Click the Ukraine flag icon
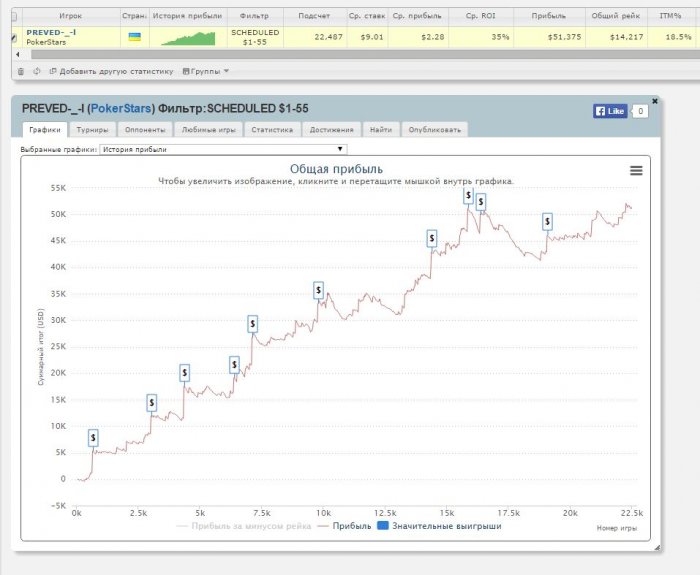Image resolution: width=700 pixels, height=575 pixels. [134, 37]
